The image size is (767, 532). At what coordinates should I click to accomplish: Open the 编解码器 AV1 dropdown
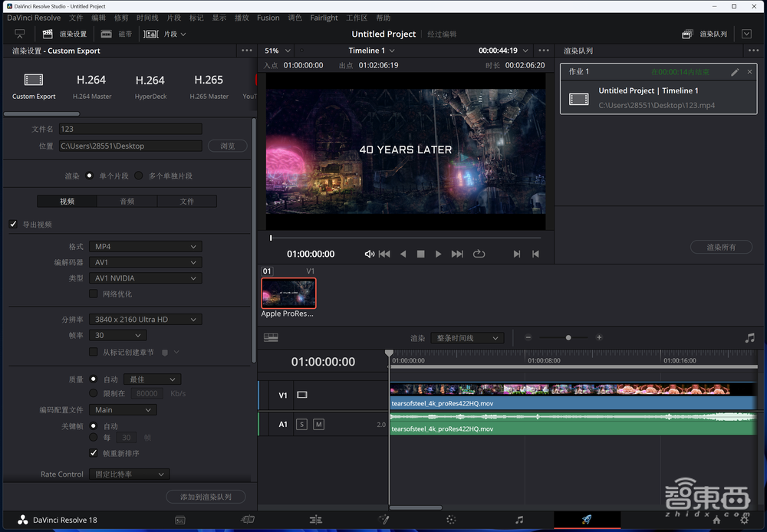point(145,262)
